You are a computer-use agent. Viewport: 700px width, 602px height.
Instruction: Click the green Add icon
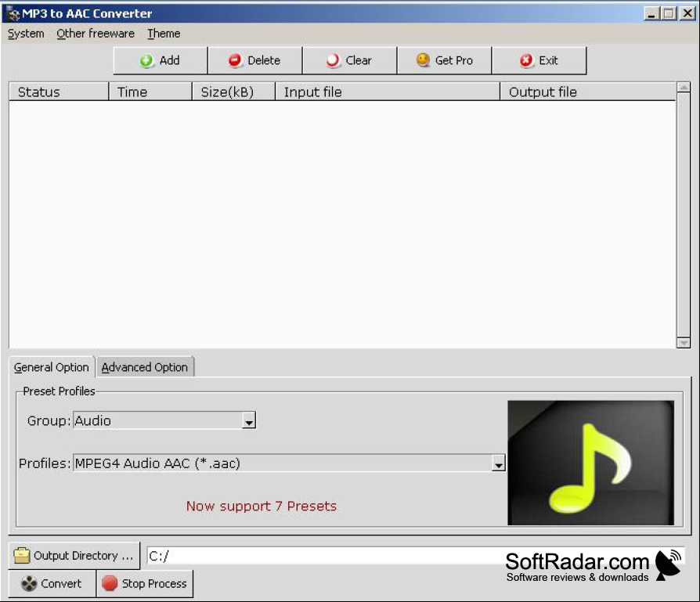146,60
